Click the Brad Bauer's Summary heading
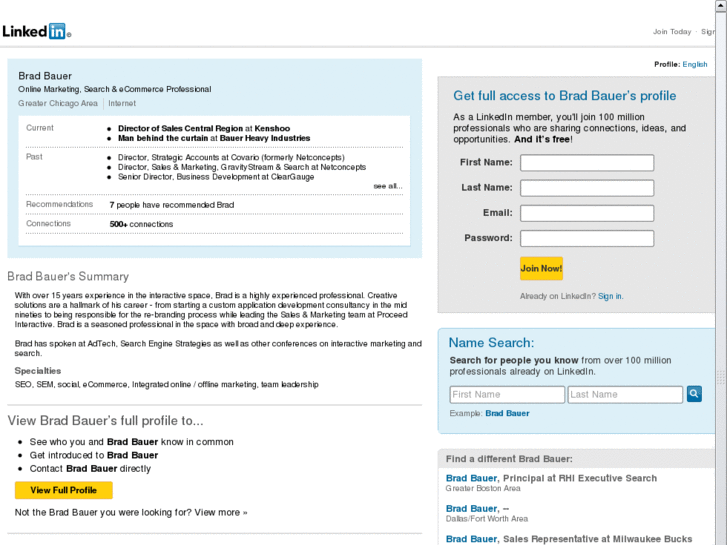 [68, 276]
